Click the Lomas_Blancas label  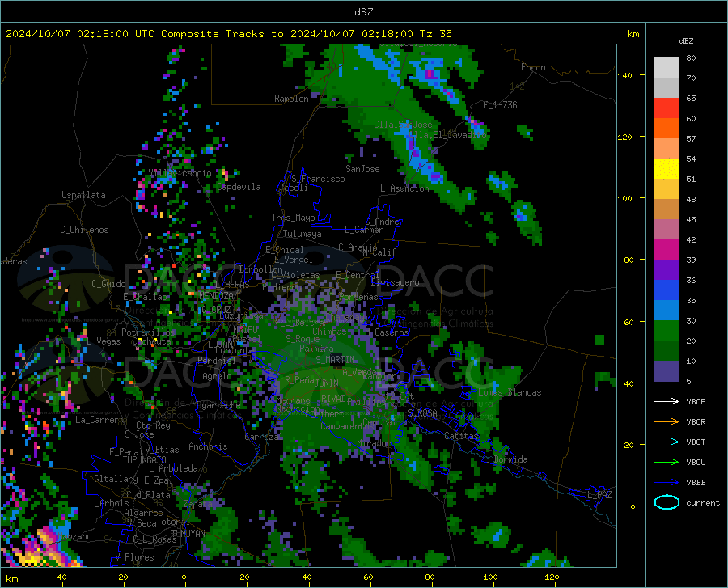[510, 392]
